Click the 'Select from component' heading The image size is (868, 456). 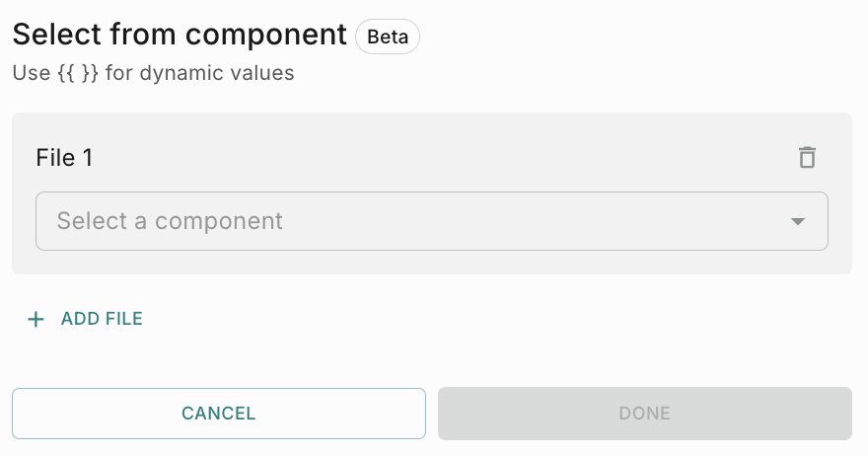180,35
